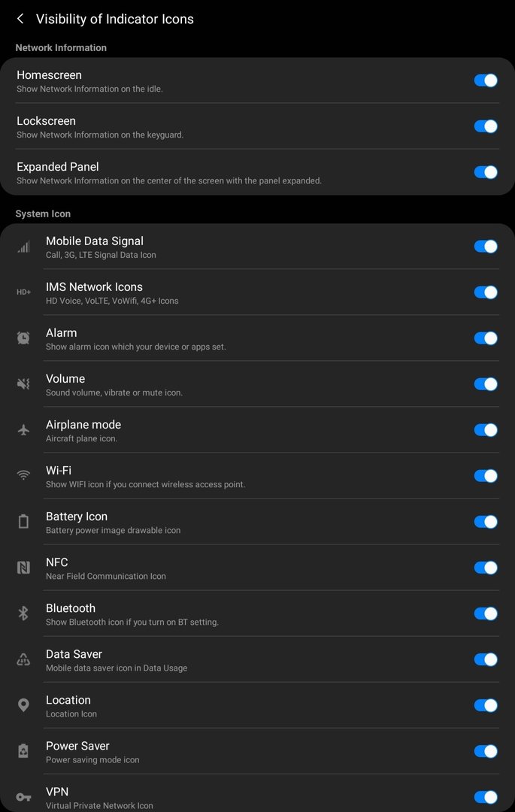Click the Airplane mode plane icon
Viewport: 515px width, 812px height.
click(23, 430)
